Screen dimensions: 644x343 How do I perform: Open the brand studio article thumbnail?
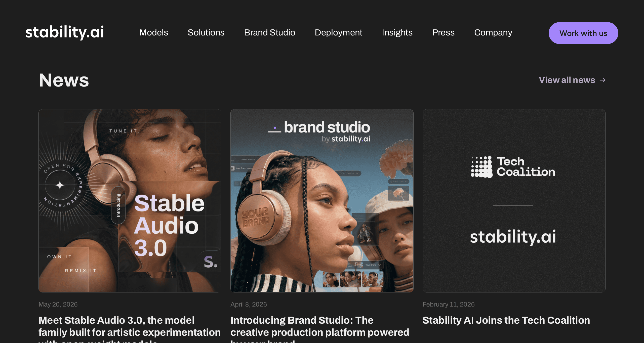(322, 201)
